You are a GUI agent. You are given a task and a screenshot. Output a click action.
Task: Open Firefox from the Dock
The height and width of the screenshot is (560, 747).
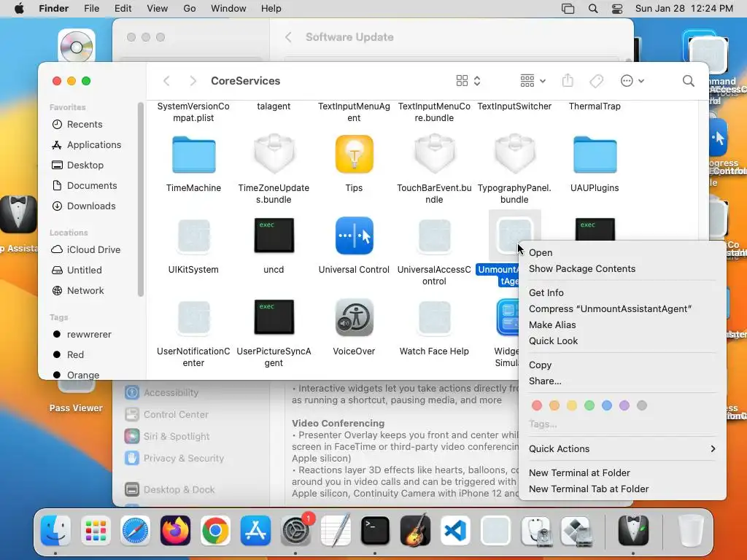[x=175, y=530]
